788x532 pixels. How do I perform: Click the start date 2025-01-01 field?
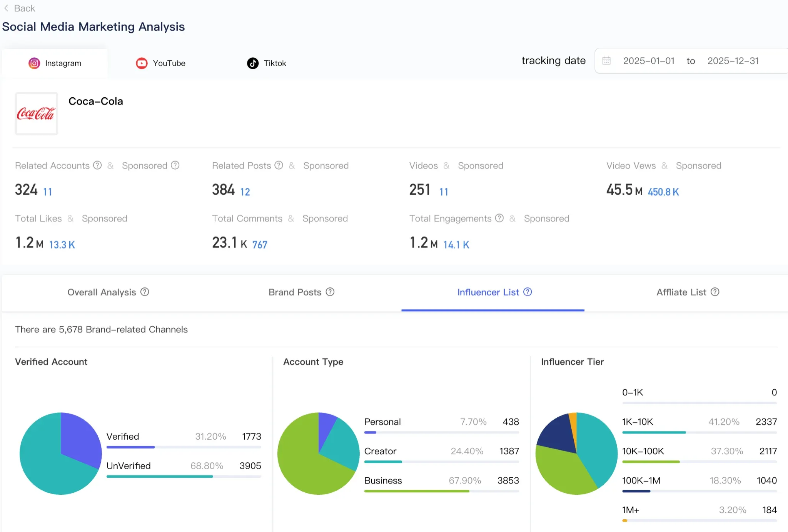649,61
